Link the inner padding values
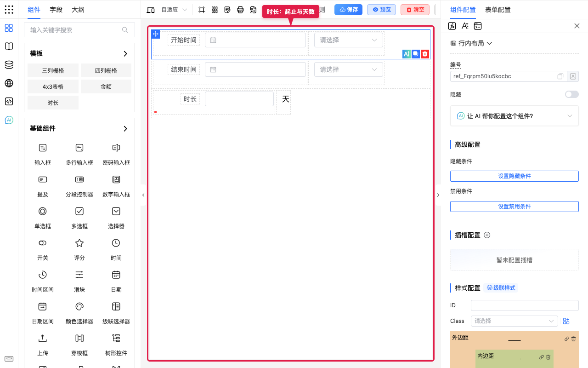 coord(542,357)
